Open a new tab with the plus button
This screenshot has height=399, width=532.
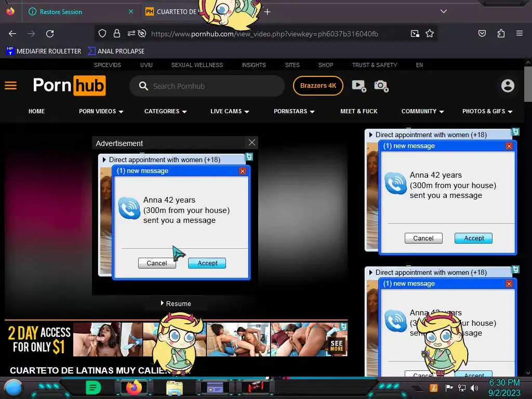point(268,12)
